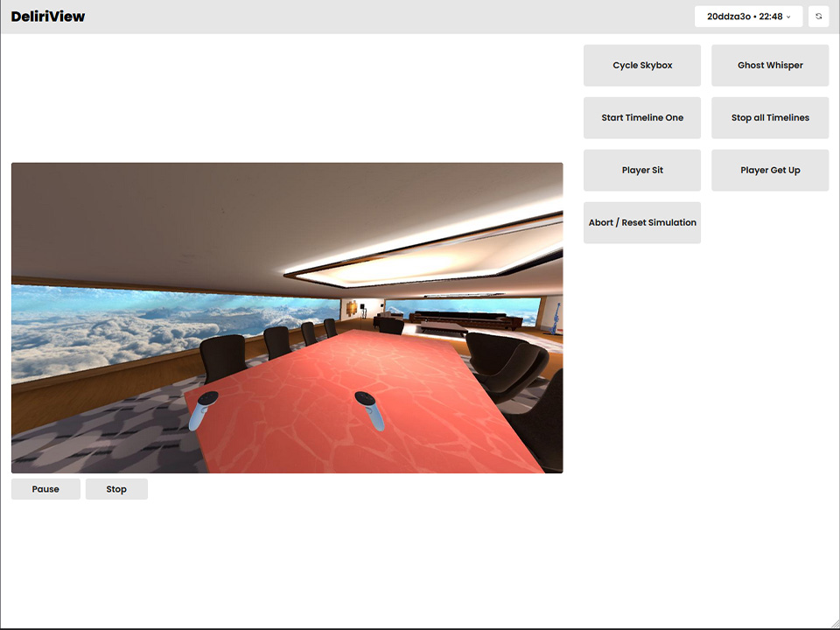Viewport: 840px width, 630px height.
Task: Start Timeline One
Action: pyautogui.click(x=642, y=118)
